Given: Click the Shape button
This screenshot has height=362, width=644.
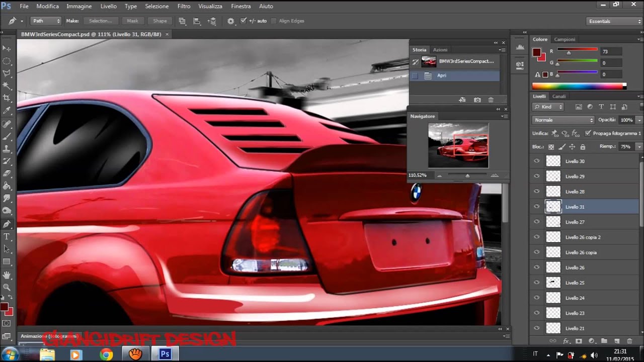Looking at the screenshot, I should tap(160, 21).
